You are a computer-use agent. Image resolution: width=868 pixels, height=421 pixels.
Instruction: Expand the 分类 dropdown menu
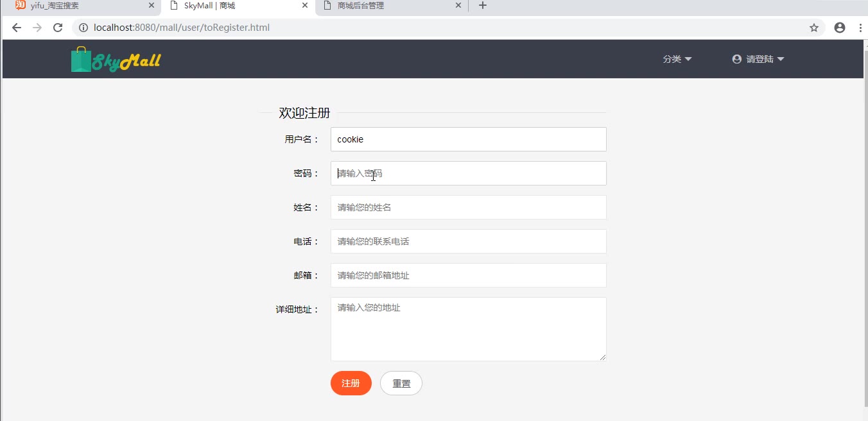677,59
